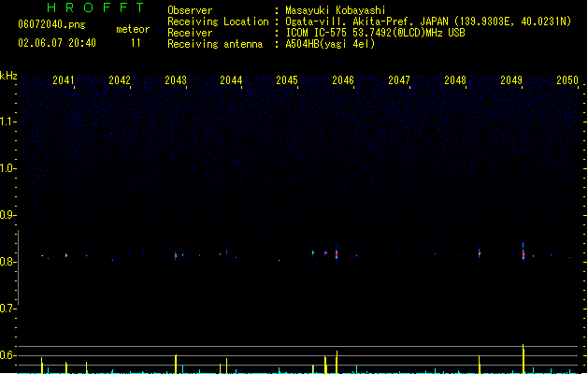Select the meteor count value 11

tap(136, 43)
